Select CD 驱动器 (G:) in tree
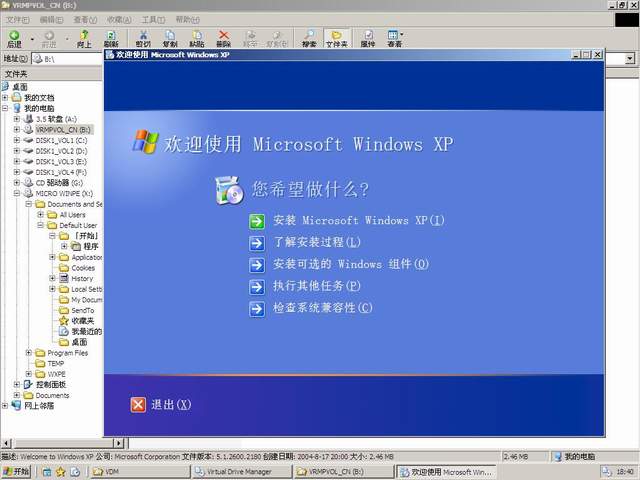Viewport: 640px width, 480px height. click(59, 183)
